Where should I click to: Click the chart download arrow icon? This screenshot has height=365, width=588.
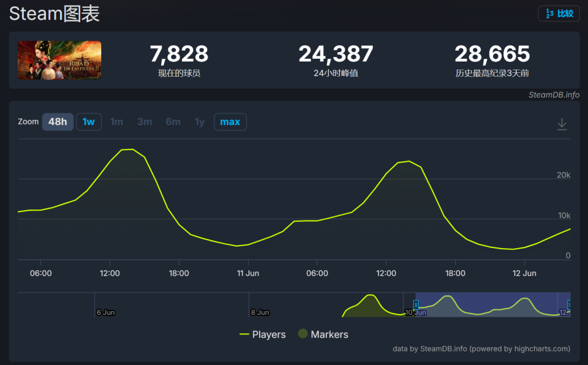[x=562, y=124]
